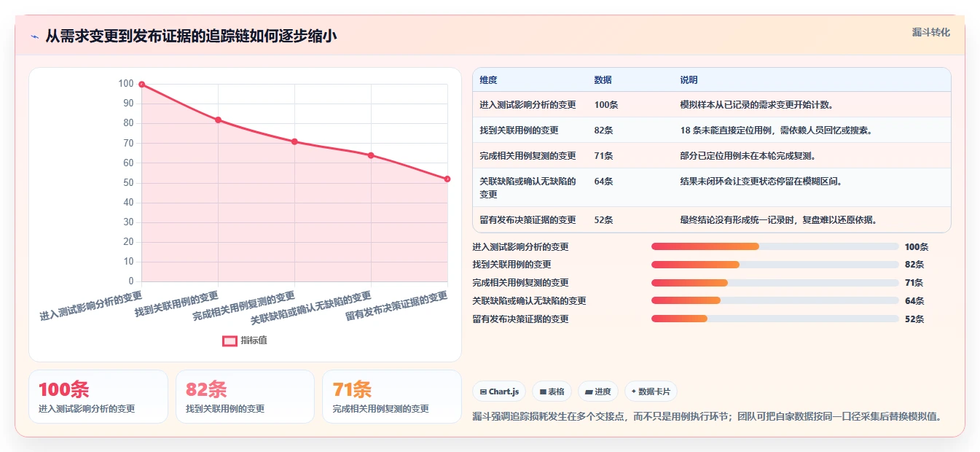Click 找到关联用例的变更 in the table
The height and width of the screenshot is (452, 980).
(519, 130)
